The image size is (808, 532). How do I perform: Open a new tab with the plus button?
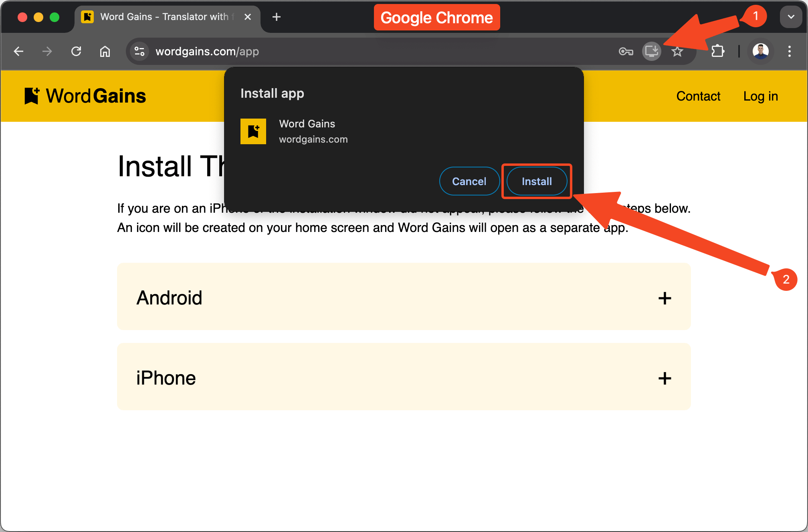[276, 17]
